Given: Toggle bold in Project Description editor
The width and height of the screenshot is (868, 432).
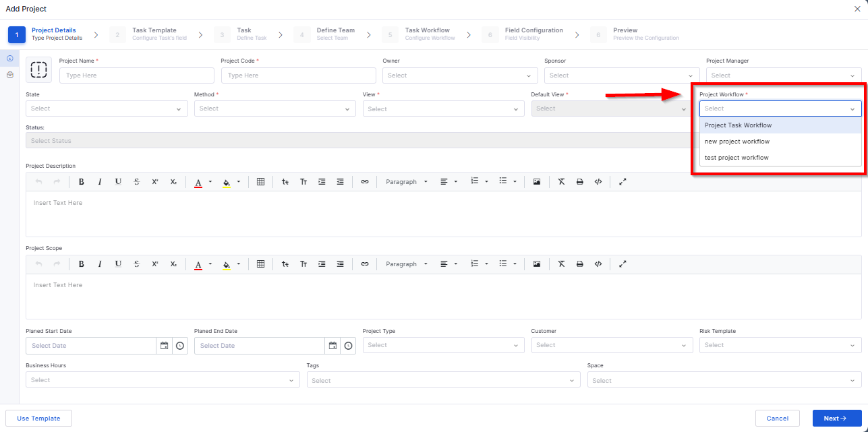Looking at the screenshot, I should pos(81,182).
